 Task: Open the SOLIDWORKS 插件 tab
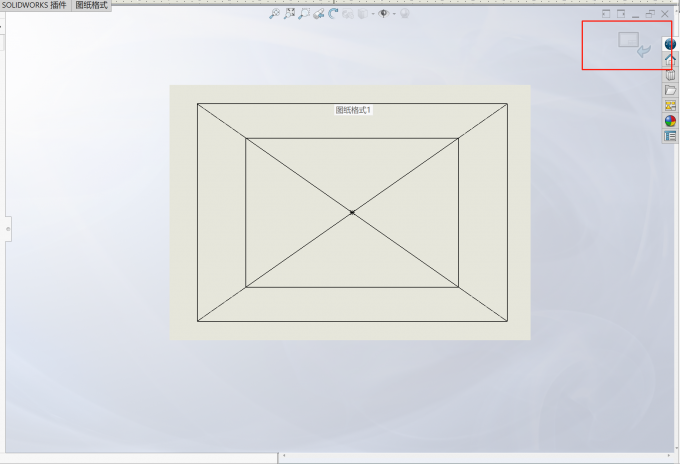pyautogui.click(x=34, y=5)
